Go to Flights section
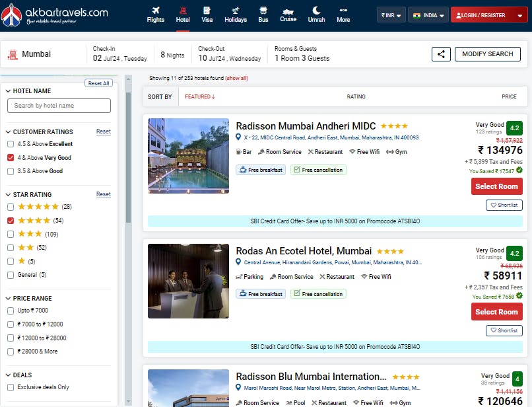 pos(155,15)
